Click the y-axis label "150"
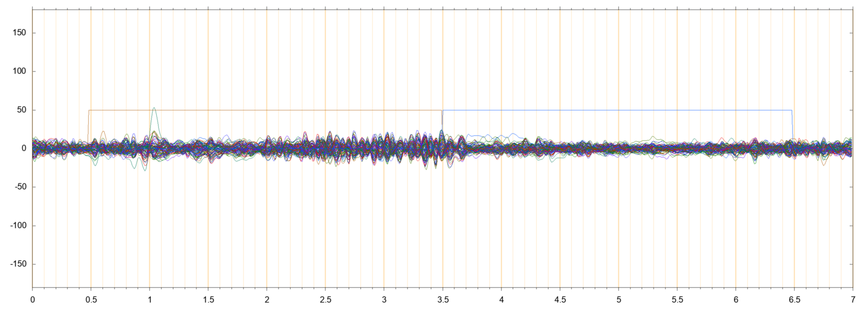868x310 pixels. [x=20, y=33]
